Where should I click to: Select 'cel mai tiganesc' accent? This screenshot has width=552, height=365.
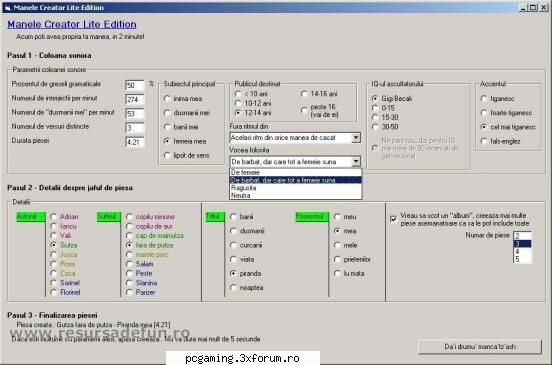[x=484, y=127]
